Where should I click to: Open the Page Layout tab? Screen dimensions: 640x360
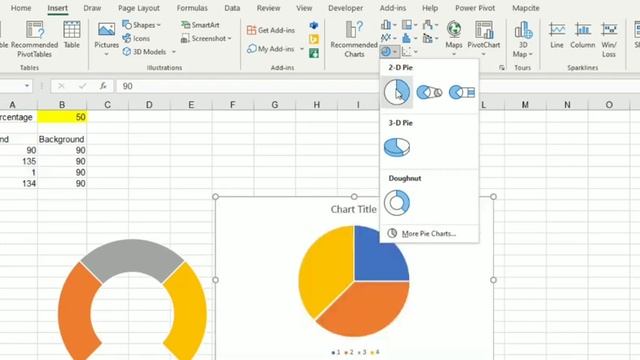click(139, 8)
